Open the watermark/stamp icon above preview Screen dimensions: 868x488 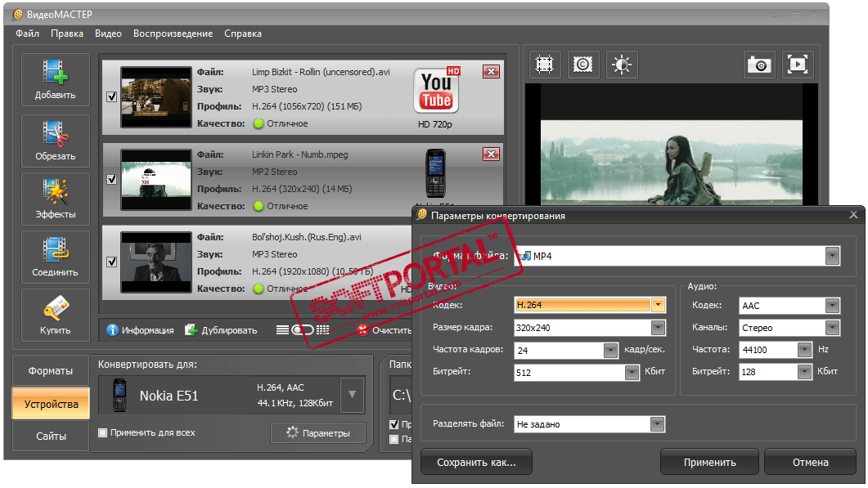click(583, 65)
